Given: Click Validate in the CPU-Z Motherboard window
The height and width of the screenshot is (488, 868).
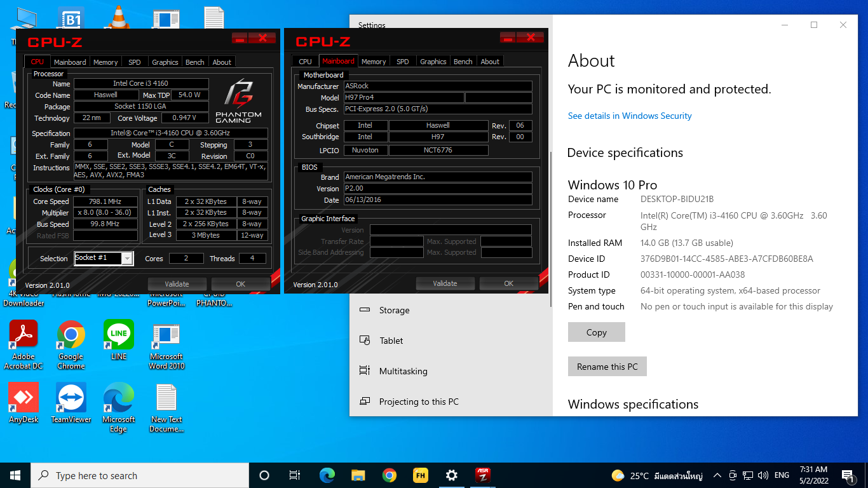Looking at the screenshot, I should click(x=445, y=283).
